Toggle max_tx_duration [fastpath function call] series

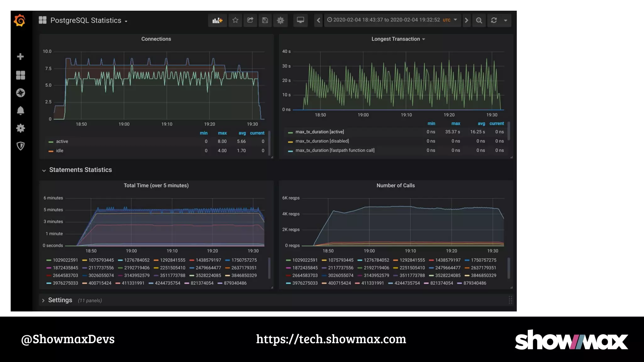[x=335, y=150]
